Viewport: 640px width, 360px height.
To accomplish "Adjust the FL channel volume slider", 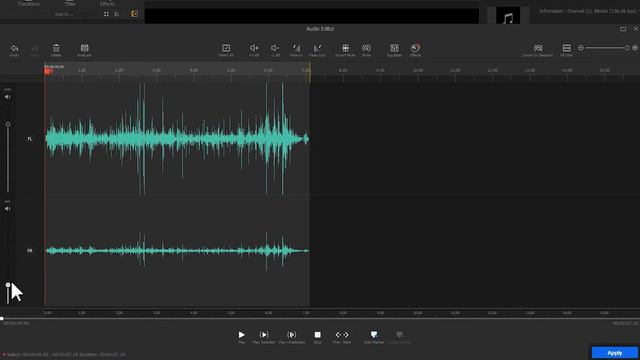I will point(8,157).
